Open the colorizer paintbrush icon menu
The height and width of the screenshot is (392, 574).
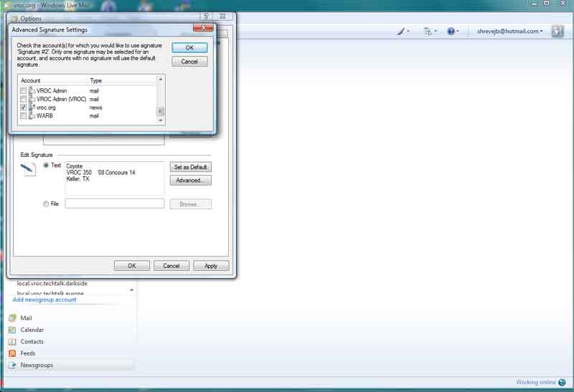[x=402, y=32]
